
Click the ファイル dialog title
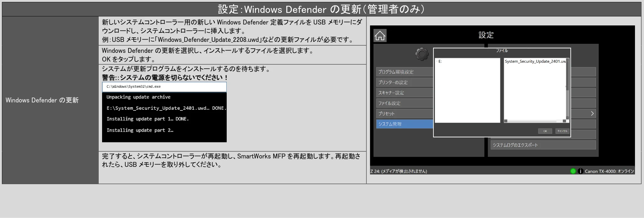pyautogui.click(x=502, y=51)
